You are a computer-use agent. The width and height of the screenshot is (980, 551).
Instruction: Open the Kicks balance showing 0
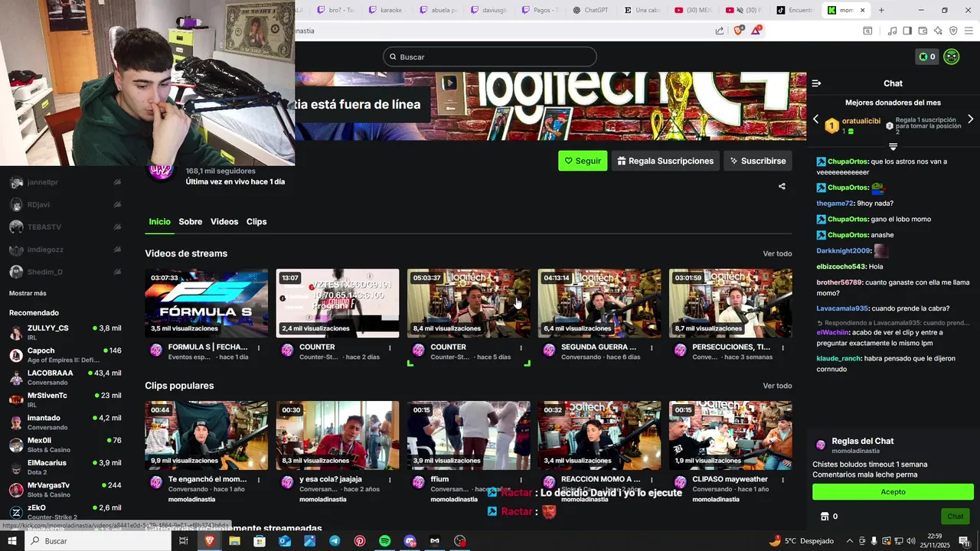(x=927, y=57)
